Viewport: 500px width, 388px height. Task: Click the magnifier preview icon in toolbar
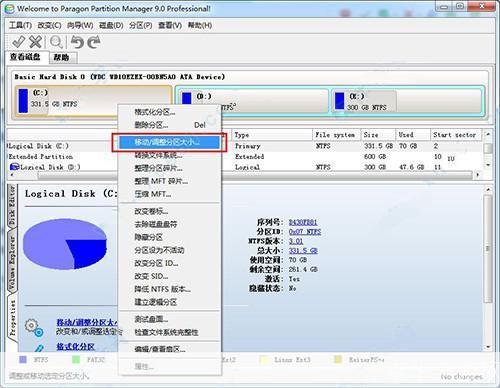(x=56, y=42)
